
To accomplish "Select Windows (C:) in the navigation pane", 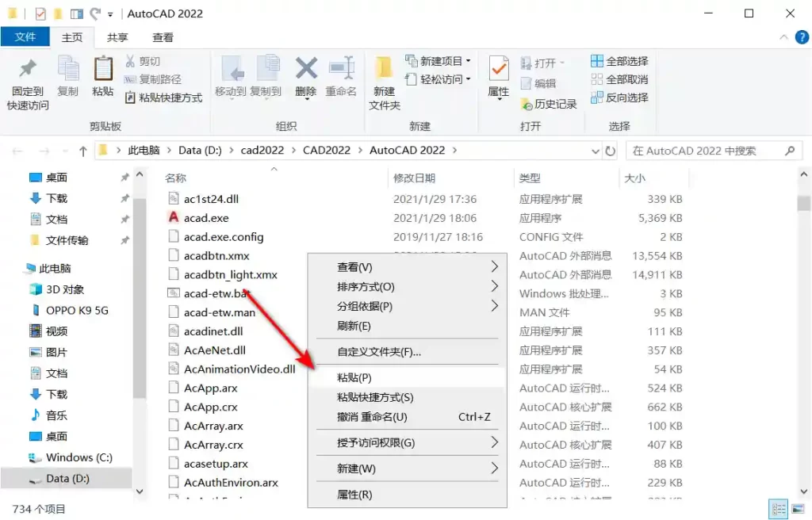I will [x=79, y=457].
